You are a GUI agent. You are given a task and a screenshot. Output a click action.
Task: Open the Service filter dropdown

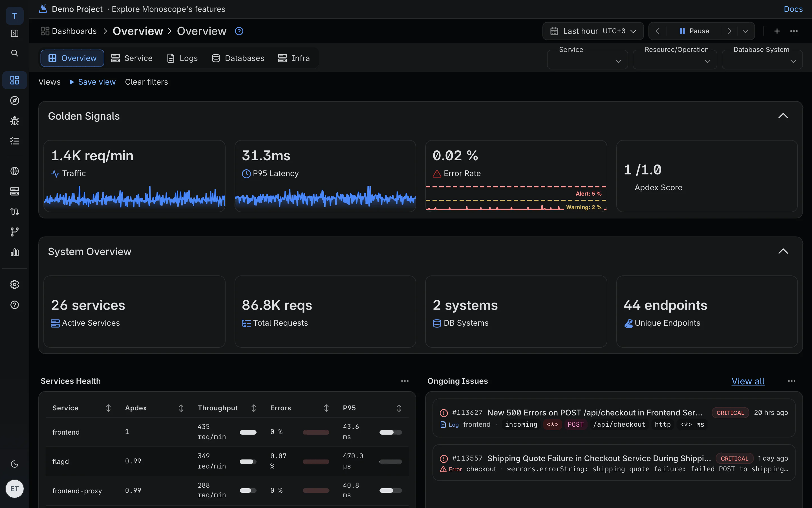tap(587, 60)
